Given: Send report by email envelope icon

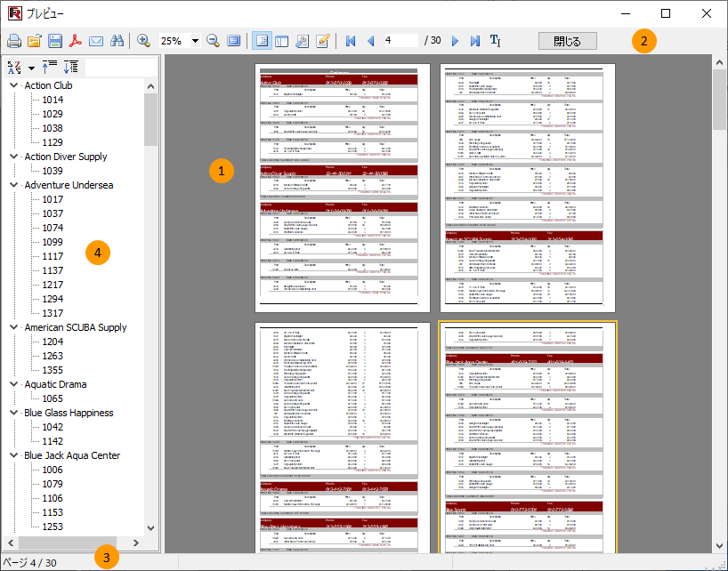Looking at the screenshot, I should point(96,41).
